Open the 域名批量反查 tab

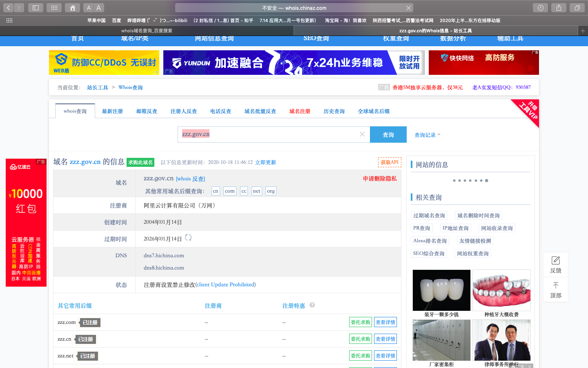point(261,111)
